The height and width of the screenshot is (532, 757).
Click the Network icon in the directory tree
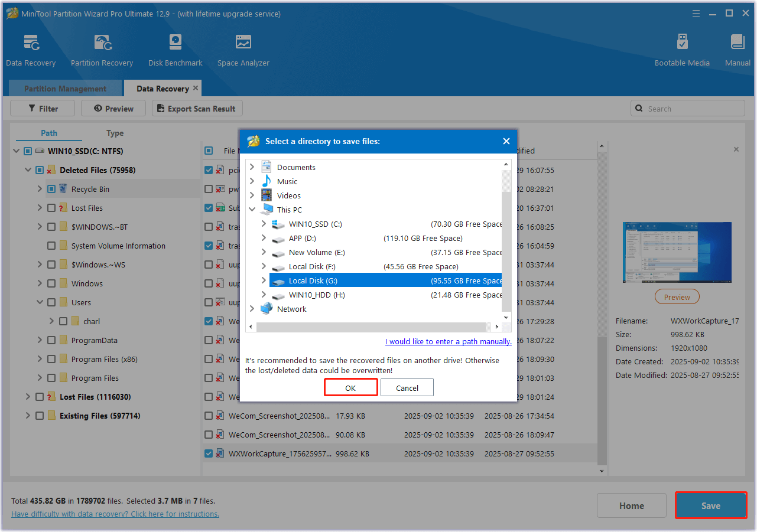[x=267, y=309]
